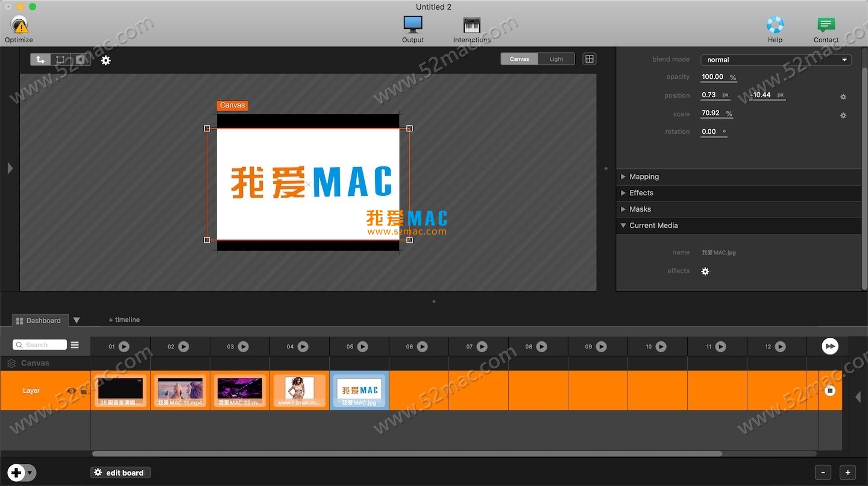Play column 02
Screen dimensions: 868x486
pos(183,347)
